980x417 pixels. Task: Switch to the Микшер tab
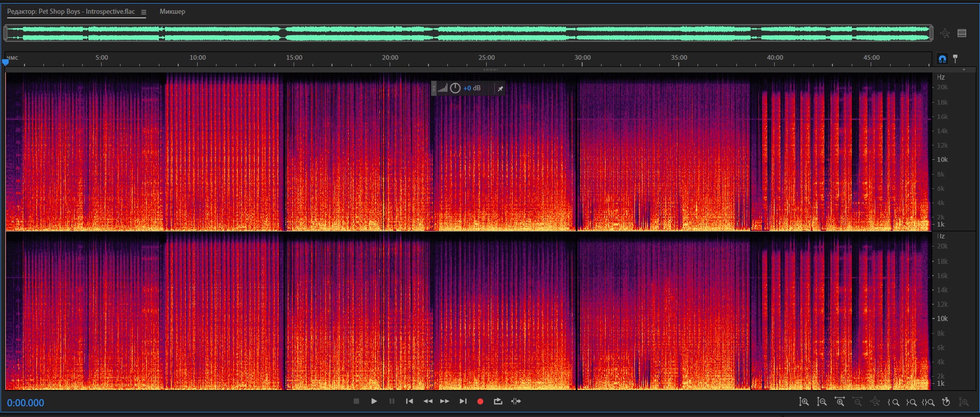pyautogui.click(x=172, y=12)
